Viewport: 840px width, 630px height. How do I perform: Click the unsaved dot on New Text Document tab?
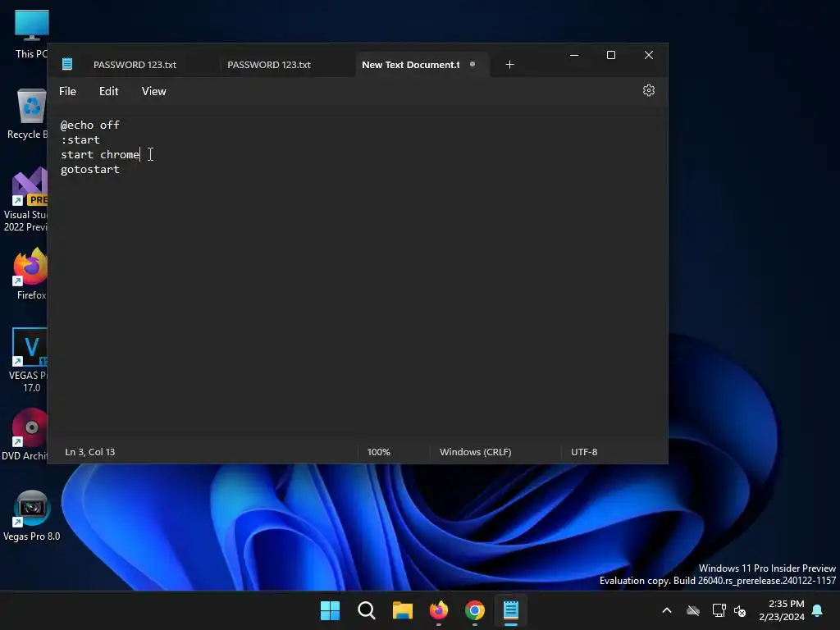472,64
